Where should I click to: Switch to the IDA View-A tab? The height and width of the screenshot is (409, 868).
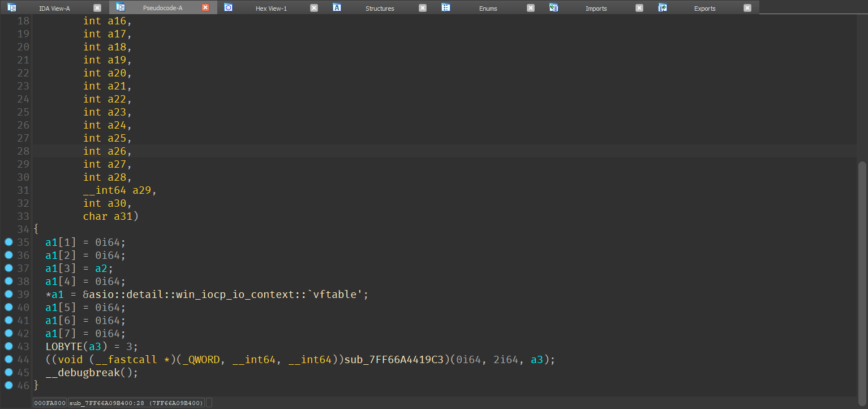(54, 8)
